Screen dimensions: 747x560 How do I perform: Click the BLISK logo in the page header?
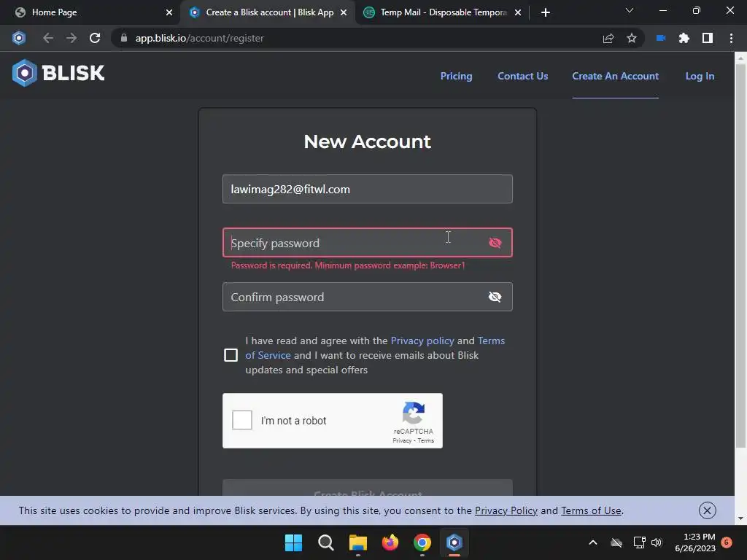tap(58, 73)
